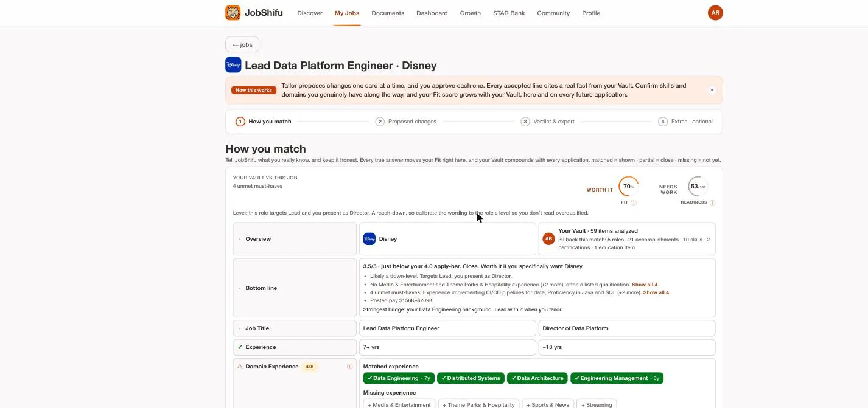Click the Disney logo beside job title

233,65
